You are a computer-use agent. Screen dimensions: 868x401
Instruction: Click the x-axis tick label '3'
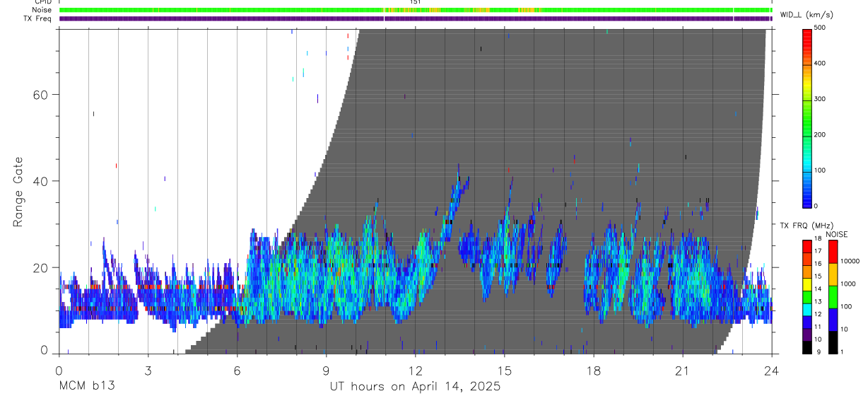click(148, 371)
